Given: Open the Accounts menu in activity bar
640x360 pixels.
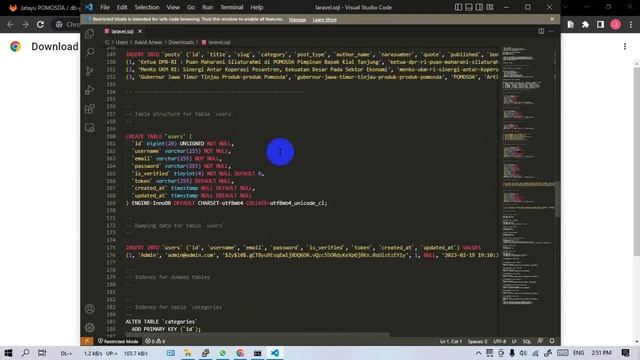Looking at the screenshot, I should [90, 309].
